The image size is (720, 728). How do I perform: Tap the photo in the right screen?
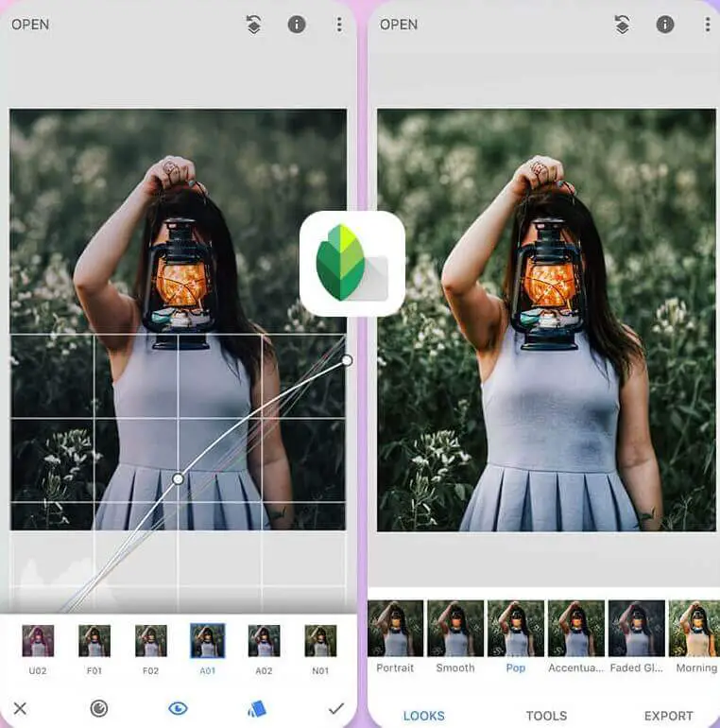[x=546, y=320]
